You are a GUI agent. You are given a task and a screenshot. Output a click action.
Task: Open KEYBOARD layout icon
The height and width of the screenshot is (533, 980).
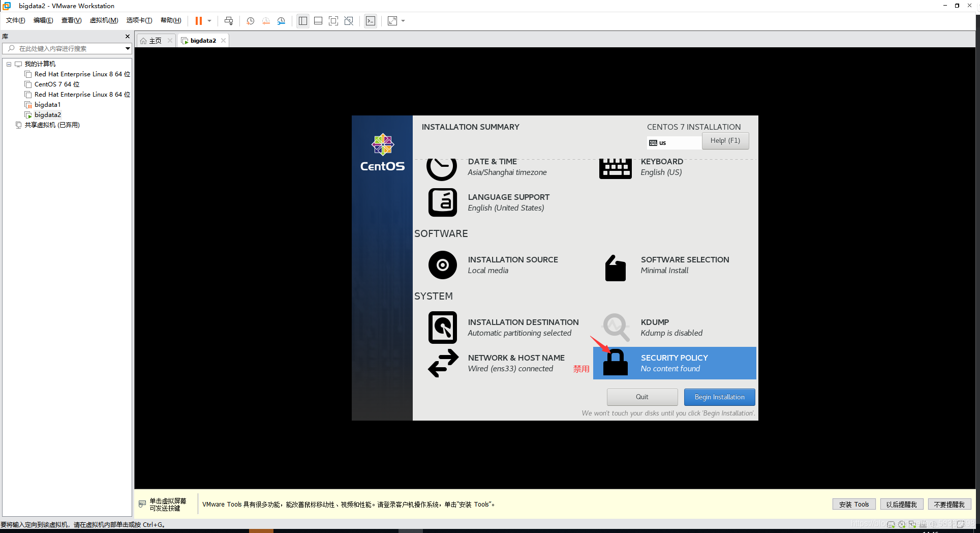(615, 169)
